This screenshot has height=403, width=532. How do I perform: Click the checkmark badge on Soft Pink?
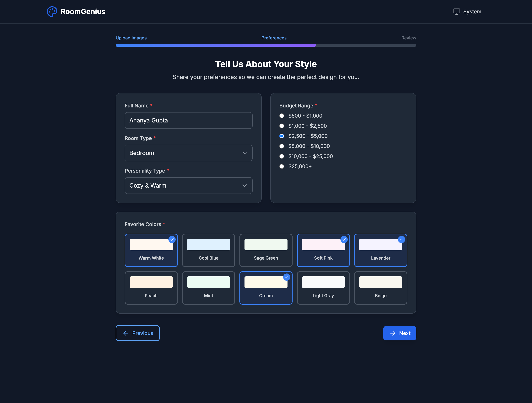pos(344,239)
